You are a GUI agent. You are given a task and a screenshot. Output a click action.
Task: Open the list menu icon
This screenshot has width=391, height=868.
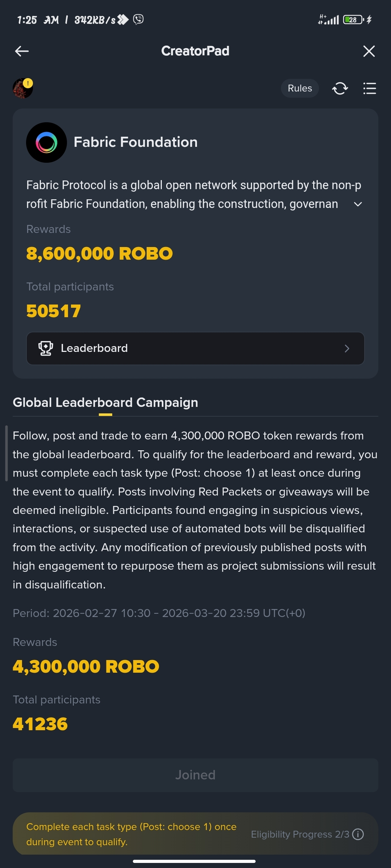coord(370,88)
